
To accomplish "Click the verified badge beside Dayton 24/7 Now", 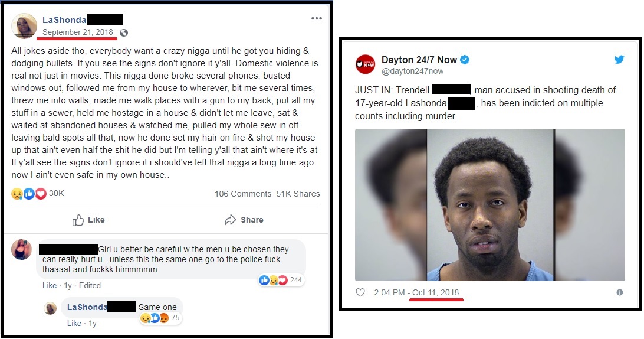I will coord(465,60).
